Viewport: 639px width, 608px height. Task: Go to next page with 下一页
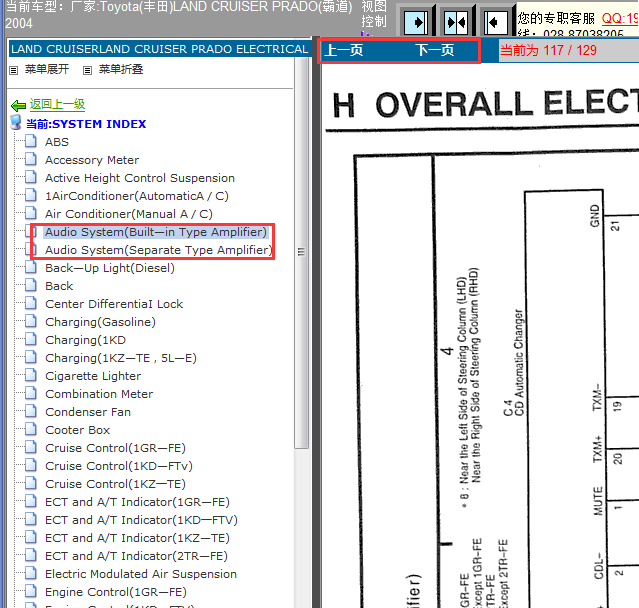coord(435,50)
